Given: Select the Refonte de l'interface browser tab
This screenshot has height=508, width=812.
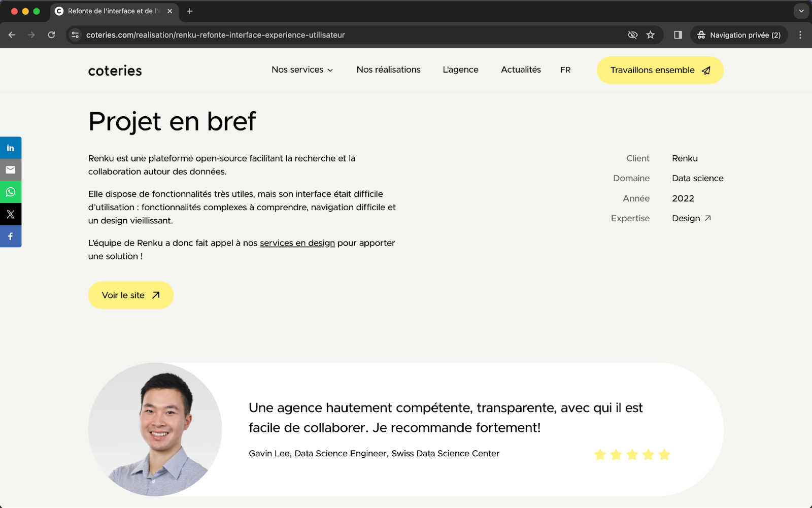Looking at the screenshot, I should click(114, 11).
